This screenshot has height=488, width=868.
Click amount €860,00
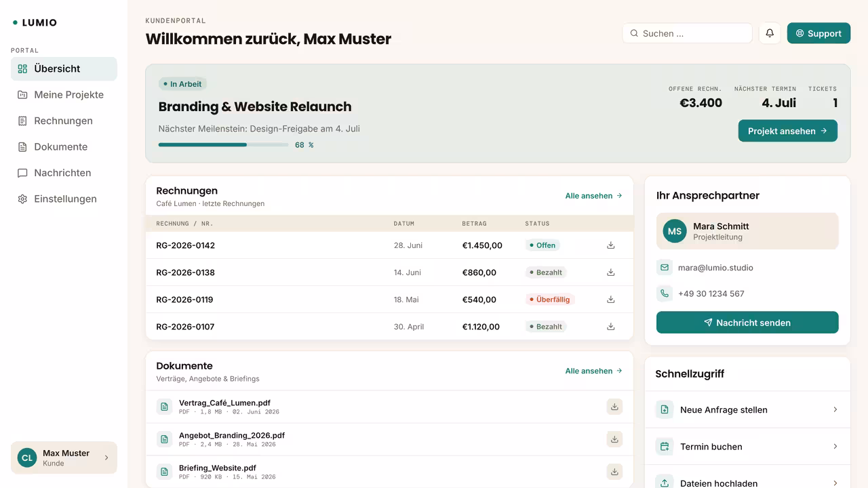coord(479,272)
